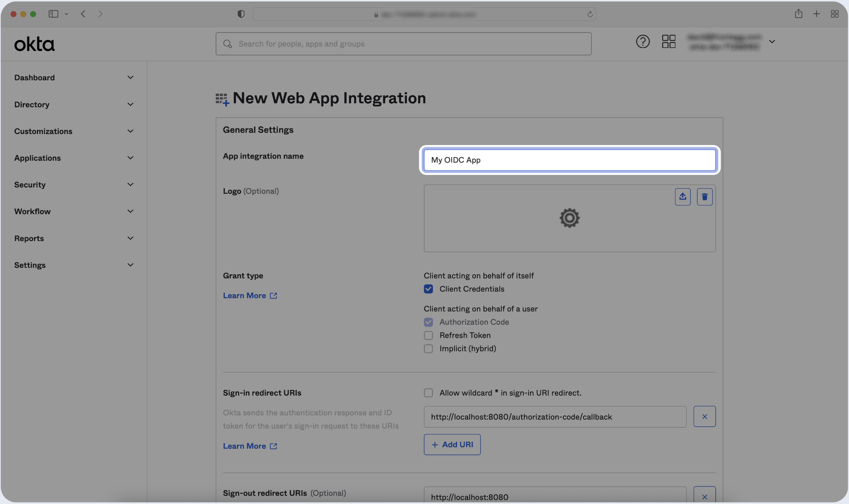Toggle the Safari sidebar icon
The height and width of the screenshot is (504, 849).
[x=53, y=14]
